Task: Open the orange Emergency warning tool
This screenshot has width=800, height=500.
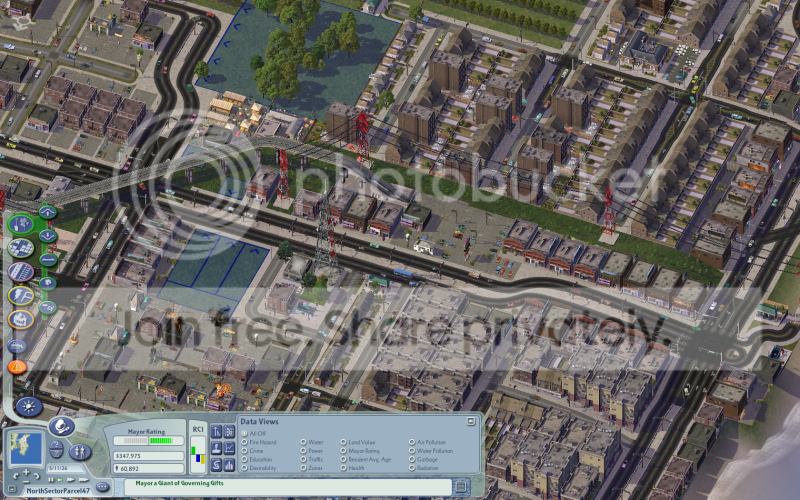Action: coord(16,366)
